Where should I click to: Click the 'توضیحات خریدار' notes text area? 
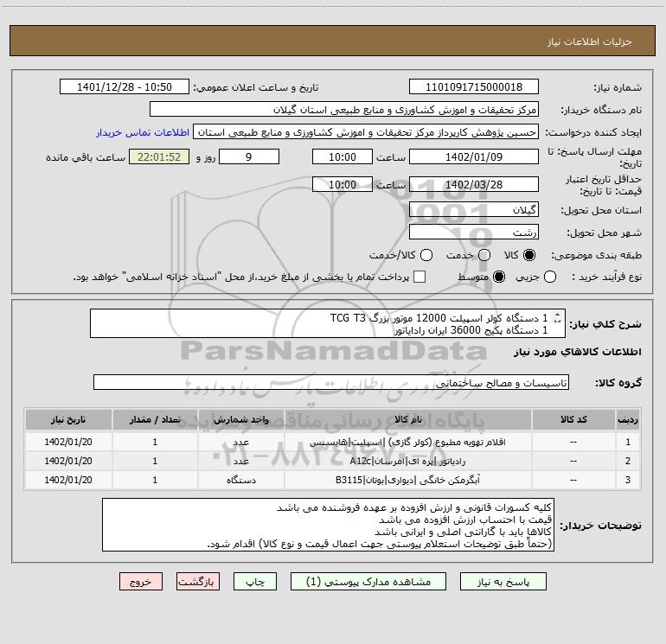click(x=328, y=525)
